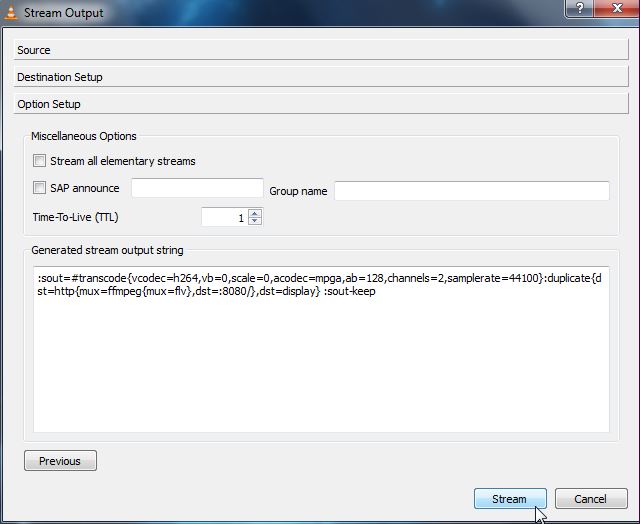Toggle the SAP announce checkbox
This screenshot has width=640, height=524.
pyautogui.click(x=40, y=188)
